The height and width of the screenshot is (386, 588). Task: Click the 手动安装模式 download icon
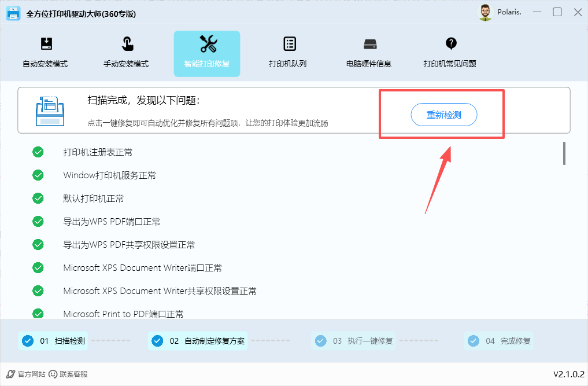[x=127, y=43]
